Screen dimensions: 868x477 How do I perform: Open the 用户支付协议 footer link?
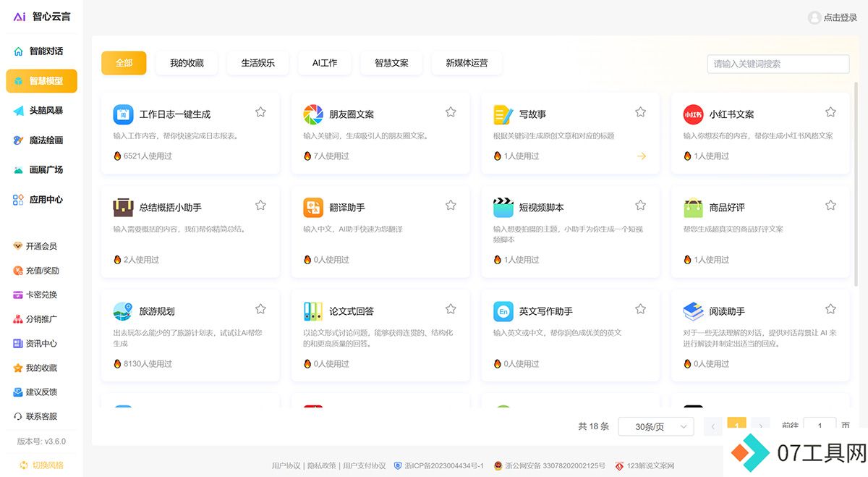pos(365,465)
